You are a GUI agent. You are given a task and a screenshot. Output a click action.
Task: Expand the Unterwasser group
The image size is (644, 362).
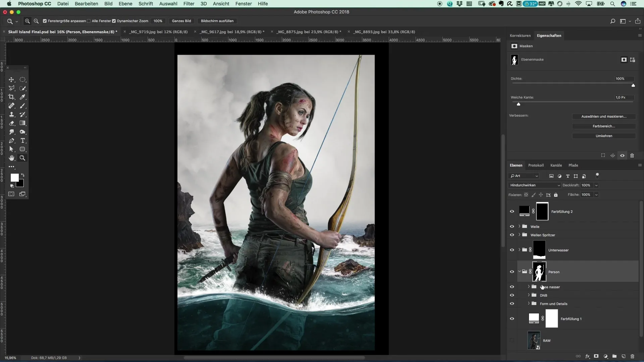[x=519, y=250]
